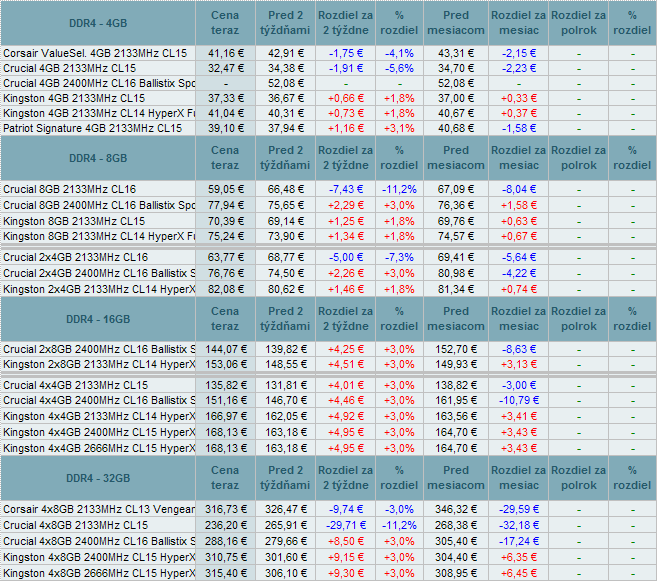Select the "Crucial 2x8GB 2400MHz CL16 Ballistix" product name
Screen dimensions: 657x581
(x=99, y=349)
